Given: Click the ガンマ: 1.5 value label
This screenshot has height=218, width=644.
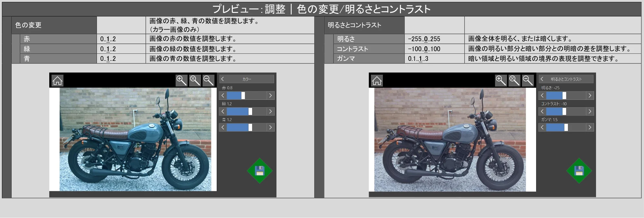Looking at the screenshot, I should (x=549, y=119).
